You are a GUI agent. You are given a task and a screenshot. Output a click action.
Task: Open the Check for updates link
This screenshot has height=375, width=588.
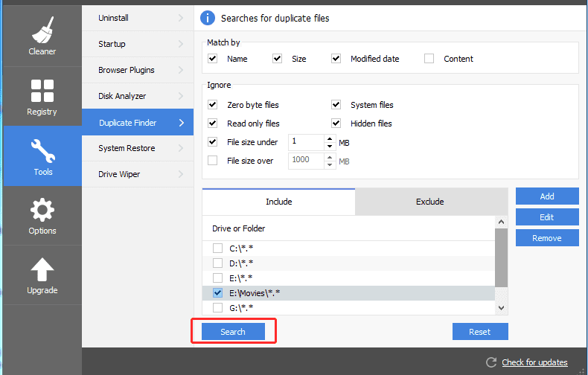coord(534,362)
